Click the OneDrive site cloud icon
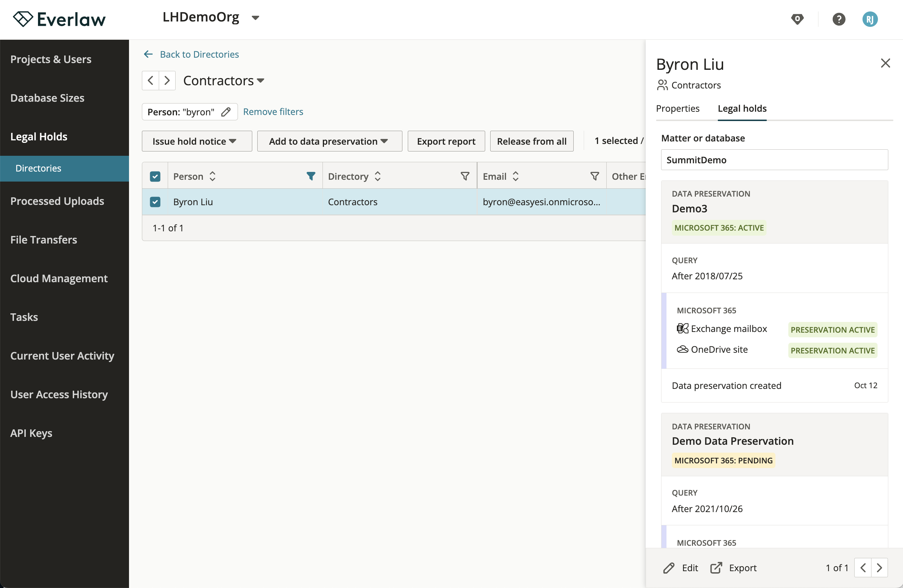This screenshot has width=903, height=588. [682, 349]
